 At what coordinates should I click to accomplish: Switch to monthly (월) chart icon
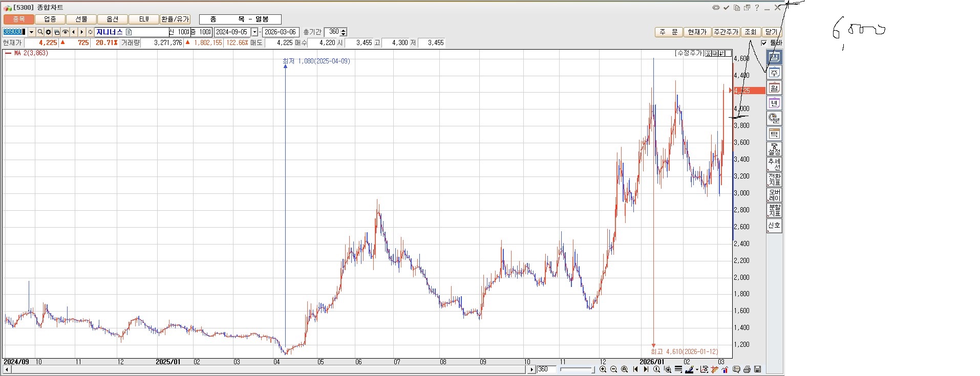pyautogui.click(x=774, y=88)
